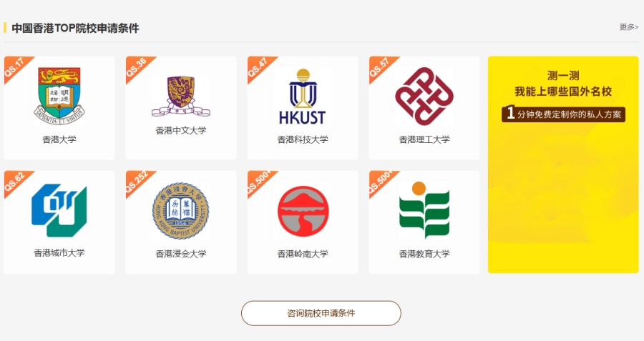Click the 香港教育大学 green leaf logo

(424, 210)
